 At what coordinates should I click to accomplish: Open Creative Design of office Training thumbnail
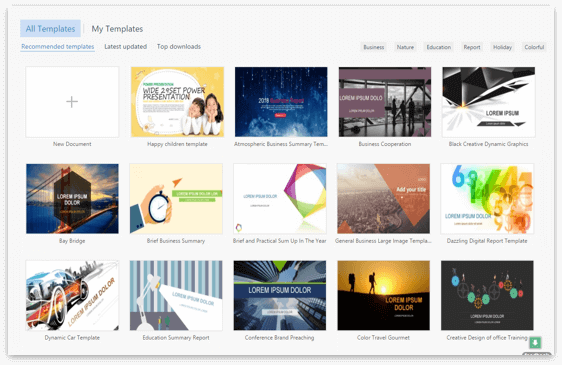coord(487,295)
